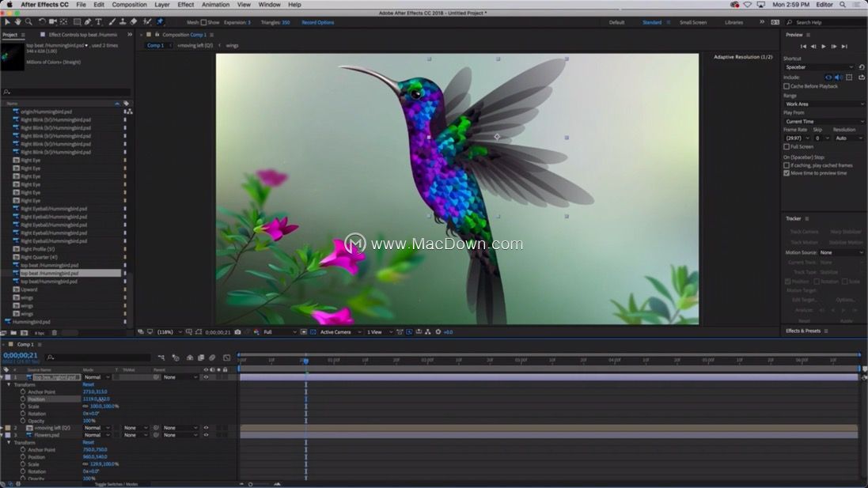The image size is (868, 488).
Task: Open the Composition menu
Action: tap(129, 5)
